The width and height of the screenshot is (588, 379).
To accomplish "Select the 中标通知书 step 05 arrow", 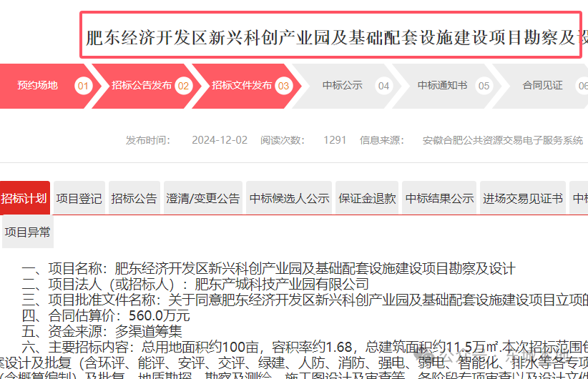I will click(x=447, y=86).
